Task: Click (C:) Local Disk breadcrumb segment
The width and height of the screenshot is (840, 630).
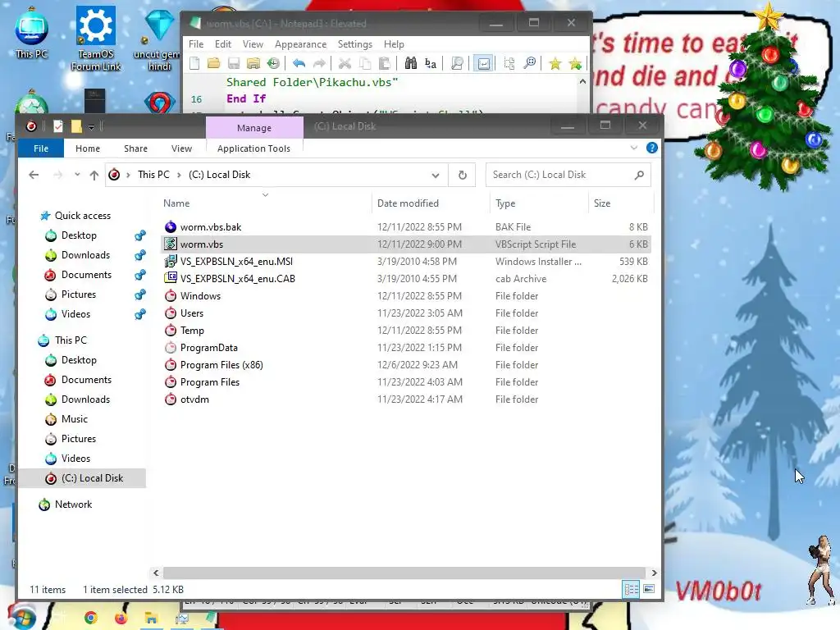Action: (x=220, y=175)
